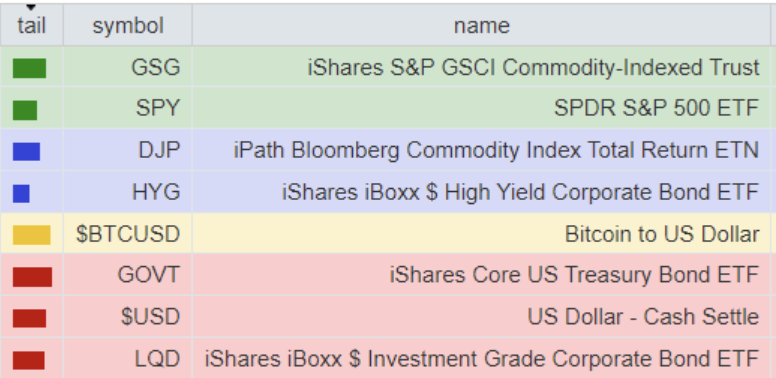Viewport: 776px width, 378px height.
Task: Click the green tail bar for GSG
Action: click(x=29, y=68)
